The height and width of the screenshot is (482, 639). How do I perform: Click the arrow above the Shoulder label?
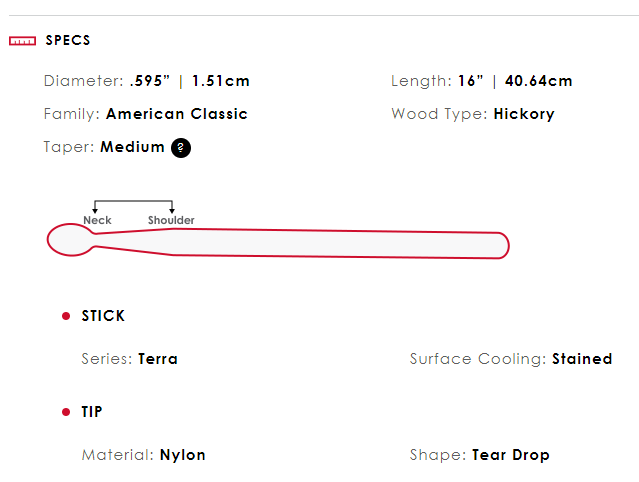(172, 208)
